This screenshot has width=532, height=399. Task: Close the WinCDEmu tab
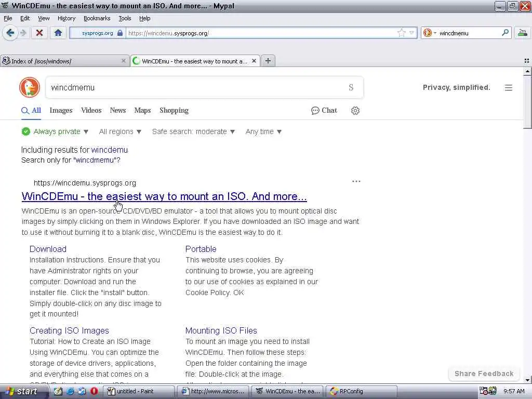click(254, 61)
